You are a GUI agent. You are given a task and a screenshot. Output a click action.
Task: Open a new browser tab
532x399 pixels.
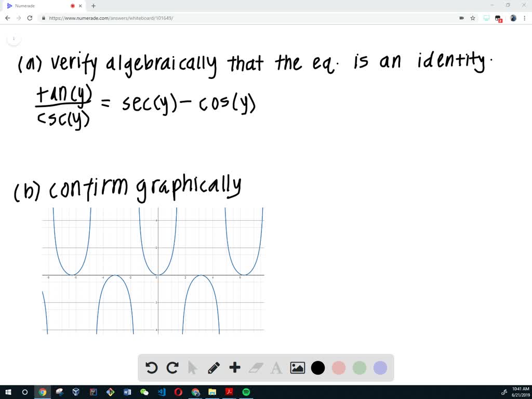pos(93,6)
